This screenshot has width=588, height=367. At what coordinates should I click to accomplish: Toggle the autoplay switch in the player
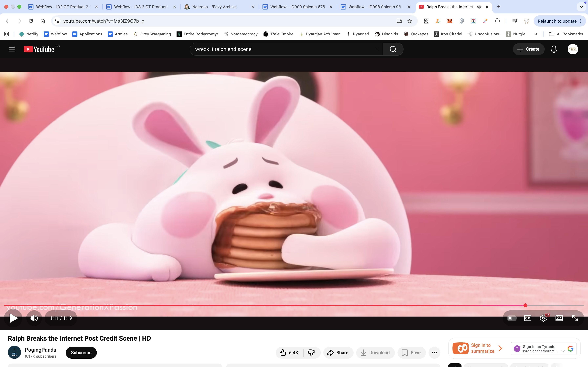point(511,318)
